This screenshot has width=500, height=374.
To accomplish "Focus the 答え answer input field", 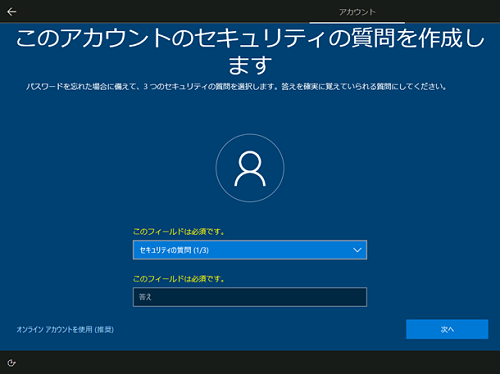I will pos(250,297).
